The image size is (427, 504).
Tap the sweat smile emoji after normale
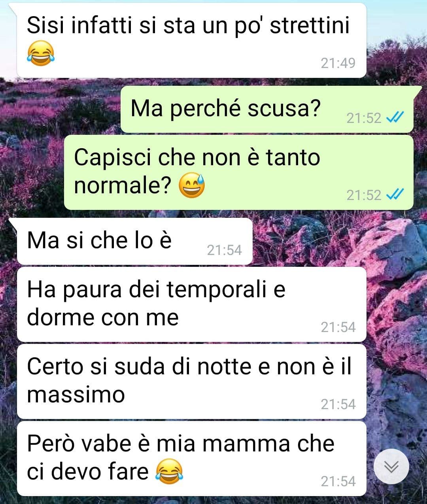(192, 185)
